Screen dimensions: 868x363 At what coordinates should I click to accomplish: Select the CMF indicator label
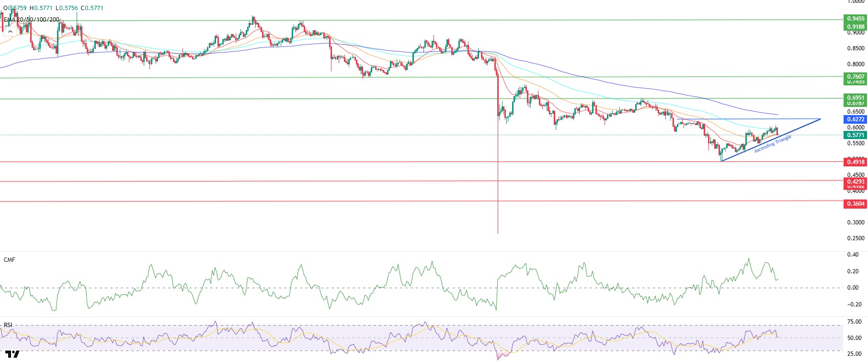(x=10, y=260)
